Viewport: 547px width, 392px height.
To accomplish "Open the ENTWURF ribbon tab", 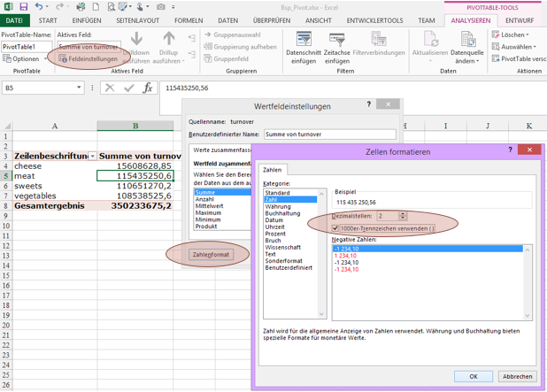I will [520, 20].
